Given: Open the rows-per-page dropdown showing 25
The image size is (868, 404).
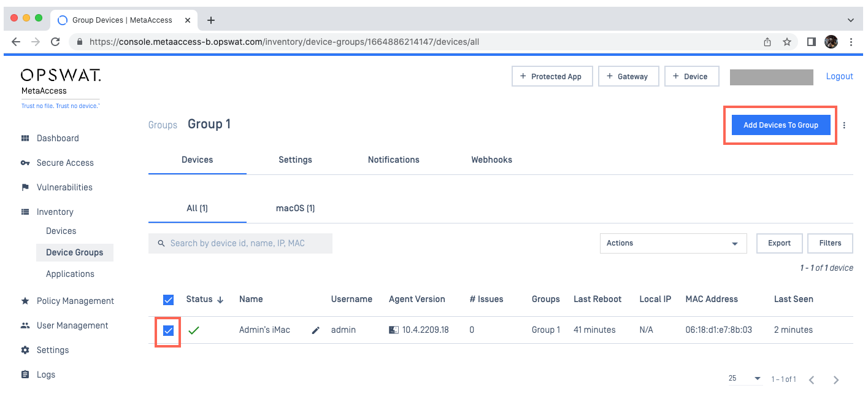Looking at the screenshot, I should click(x=744, y=379).
